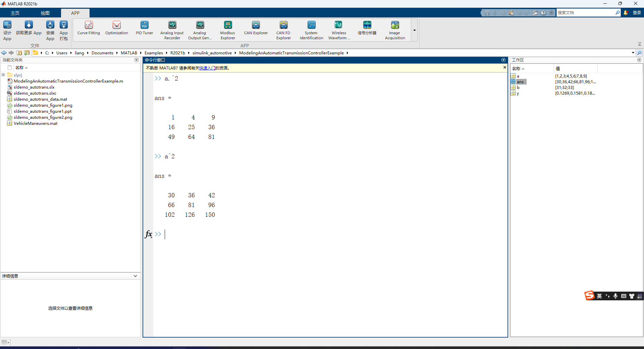Go up one folder level
Screen dimensions: 644x349
19,53
